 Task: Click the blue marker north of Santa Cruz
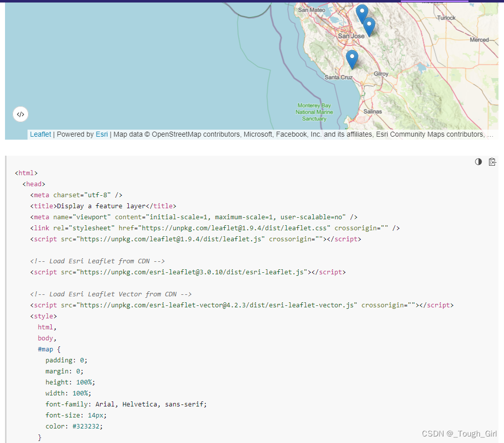352,60
